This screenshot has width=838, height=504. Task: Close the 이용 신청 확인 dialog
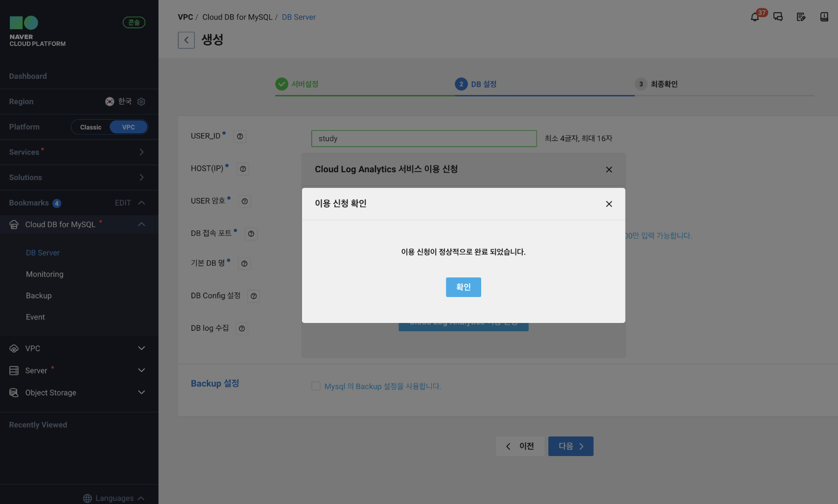[x=609, y=204]
